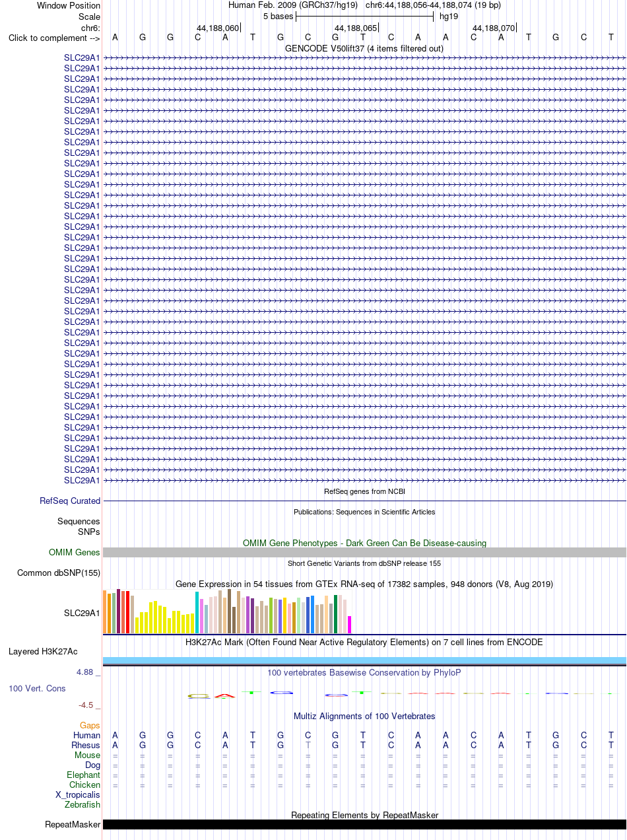The image size is (627, 840).
Task: Click the cyan bar in the GTEx expression chart
Action: click(x=197, y=613)
